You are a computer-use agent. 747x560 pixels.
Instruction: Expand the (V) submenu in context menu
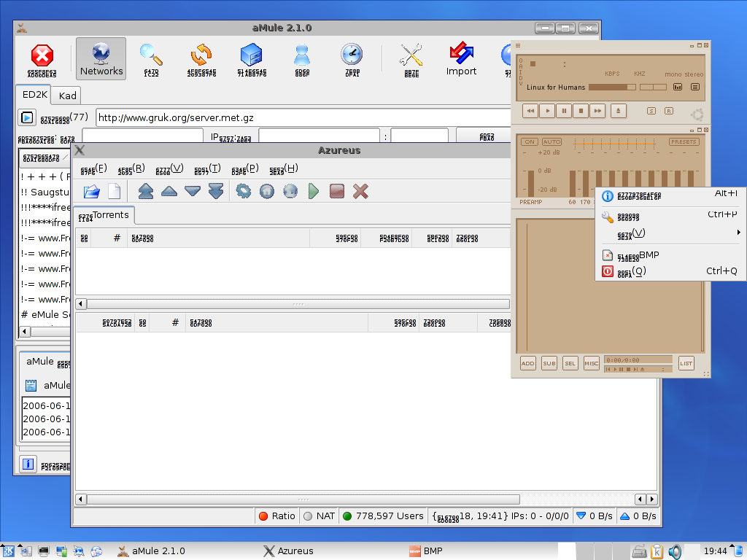(670, 233)
